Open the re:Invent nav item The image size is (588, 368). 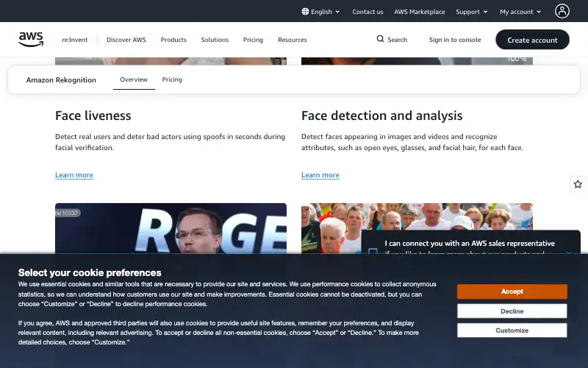pyautogui.click(x=75, y=40)
